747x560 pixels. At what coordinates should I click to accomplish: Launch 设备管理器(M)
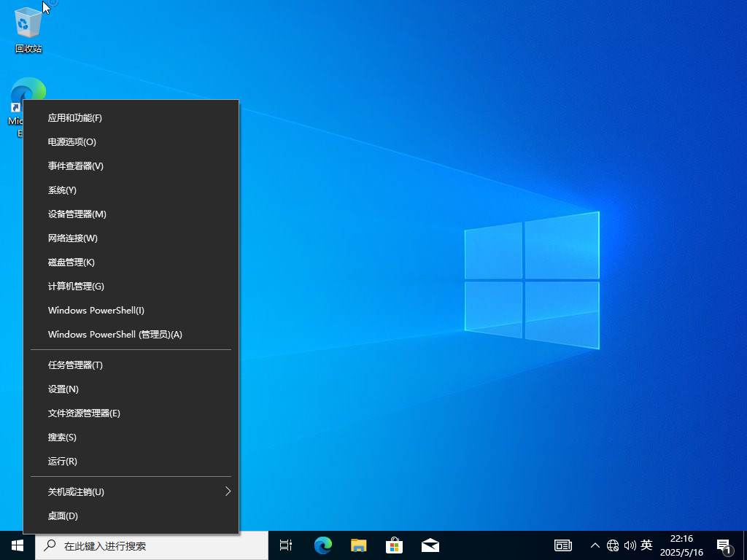pos(131,214)
